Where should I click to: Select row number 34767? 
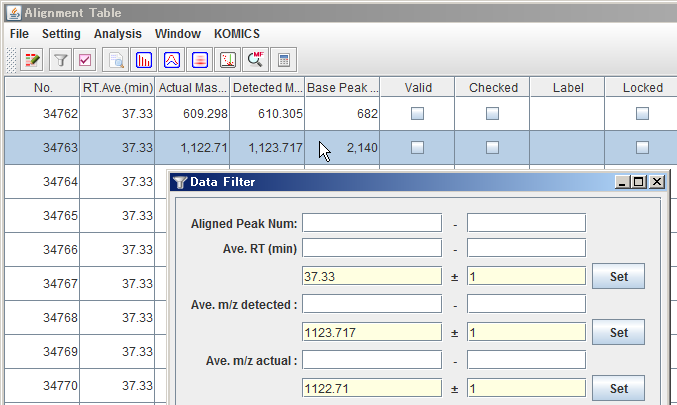pos(42,284)
